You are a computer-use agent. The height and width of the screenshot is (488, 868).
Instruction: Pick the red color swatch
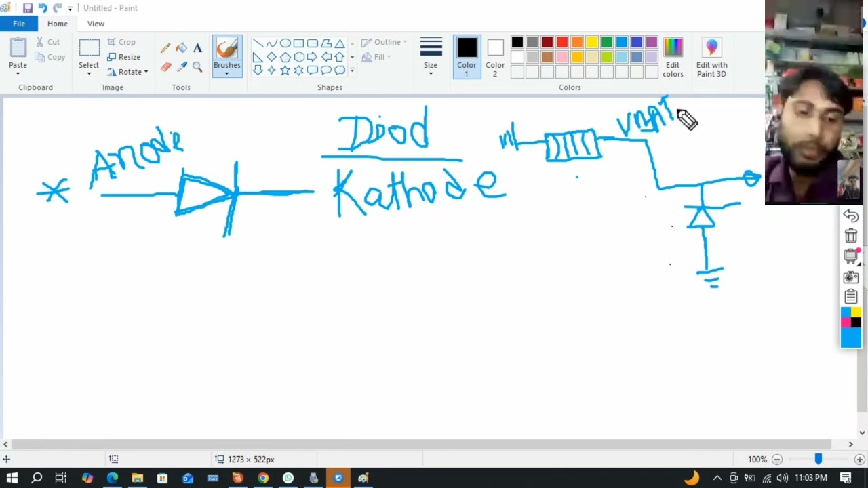[562, 43]
